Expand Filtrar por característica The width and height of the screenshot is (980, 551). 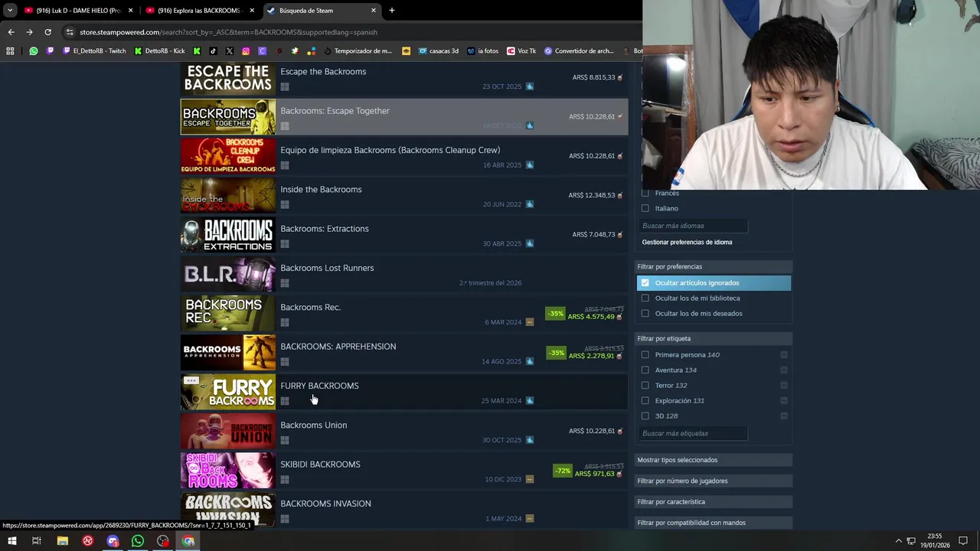[714, 502]
